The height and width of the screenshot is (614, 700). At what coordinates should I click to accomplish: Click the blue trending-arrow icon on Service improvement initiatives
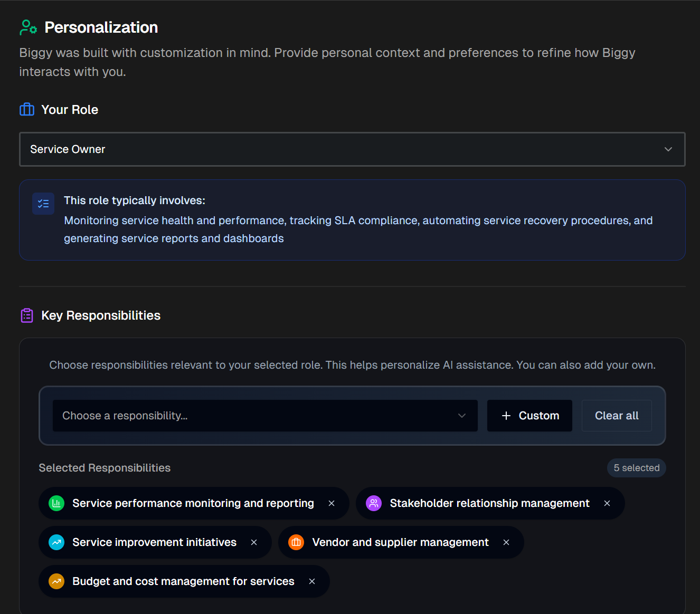[x=56, y=542]
